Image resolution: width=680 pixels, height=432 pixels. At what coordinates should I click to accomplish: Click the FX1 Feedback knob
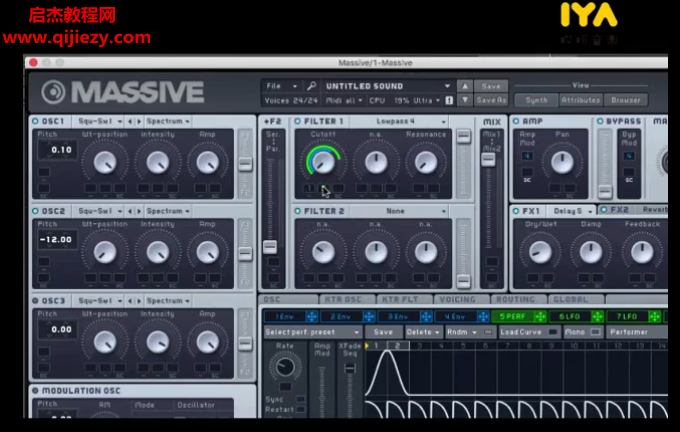point(642,252)
